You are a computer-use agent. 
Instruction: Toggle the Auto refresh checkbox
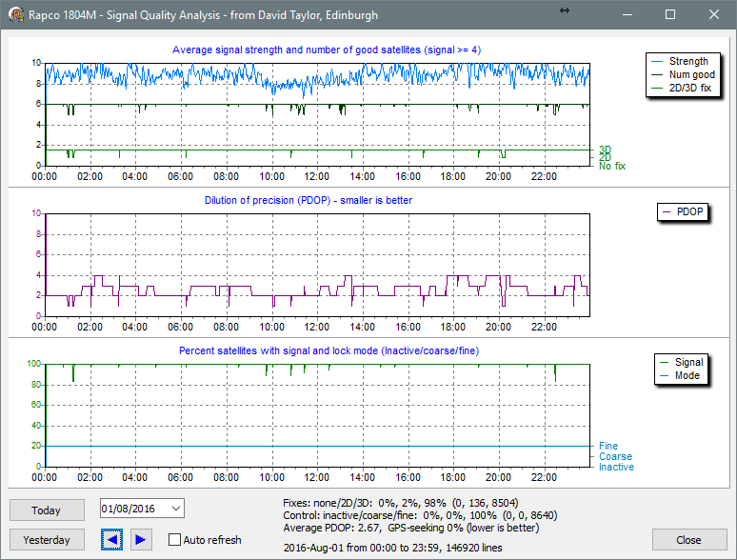point(174,539)
